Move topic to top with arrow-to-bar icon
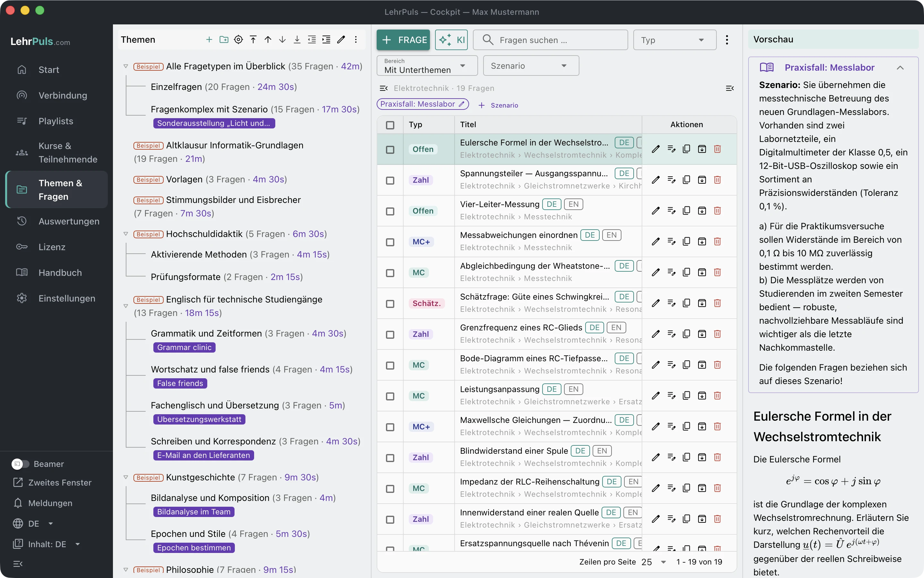 (253, 40)
